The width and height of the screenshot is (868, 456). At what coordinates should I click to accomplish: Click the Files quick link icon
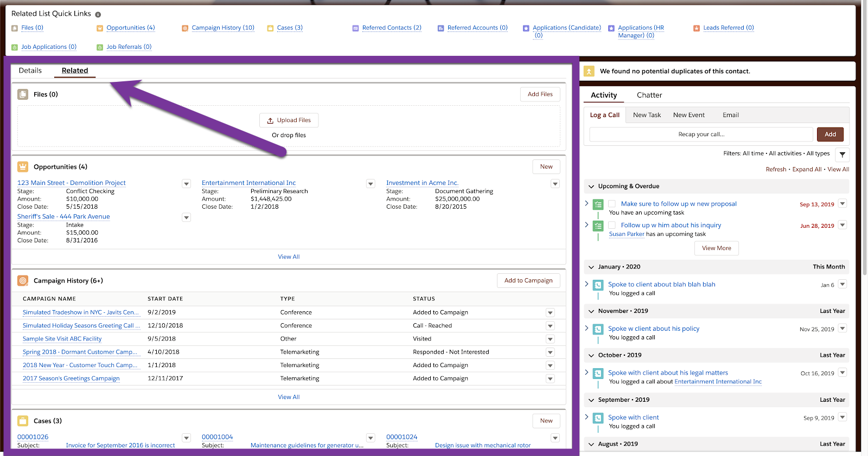click(x=15, y=28)
